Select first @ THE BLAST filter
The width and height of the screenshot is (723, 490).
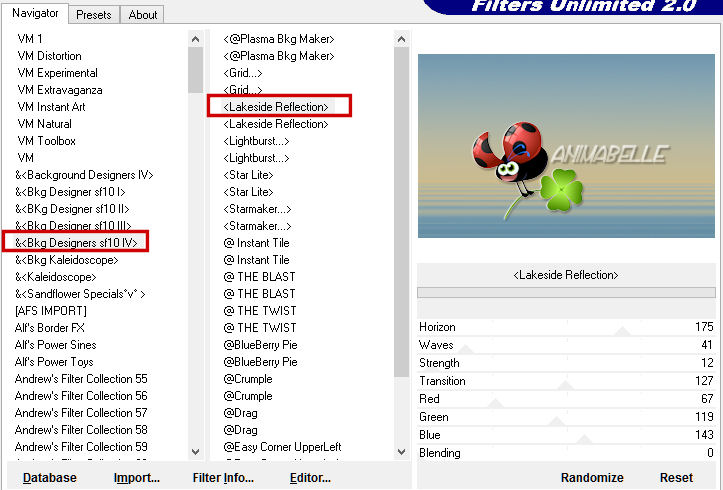259,277
